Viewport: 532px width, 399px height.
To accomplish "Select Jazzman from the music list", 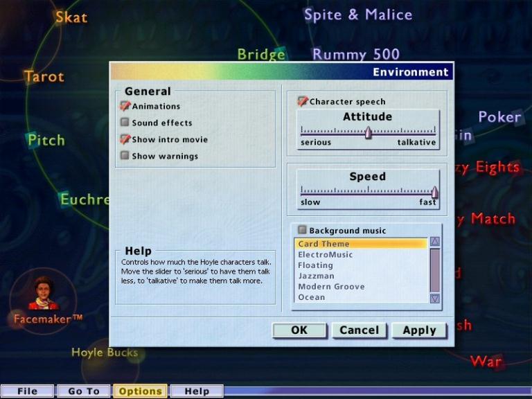I will tap(315, 276).
